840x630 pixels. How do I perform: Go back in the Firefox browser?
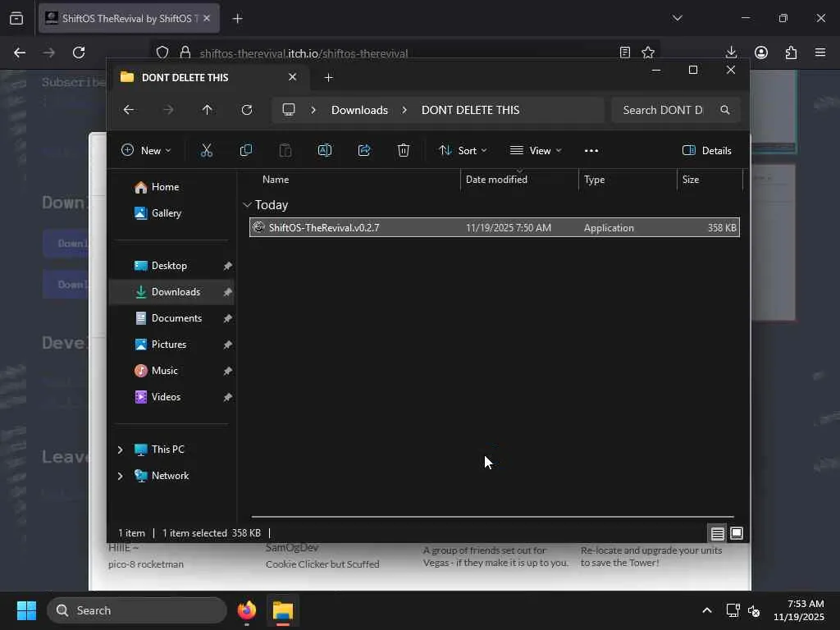[20, 52]
